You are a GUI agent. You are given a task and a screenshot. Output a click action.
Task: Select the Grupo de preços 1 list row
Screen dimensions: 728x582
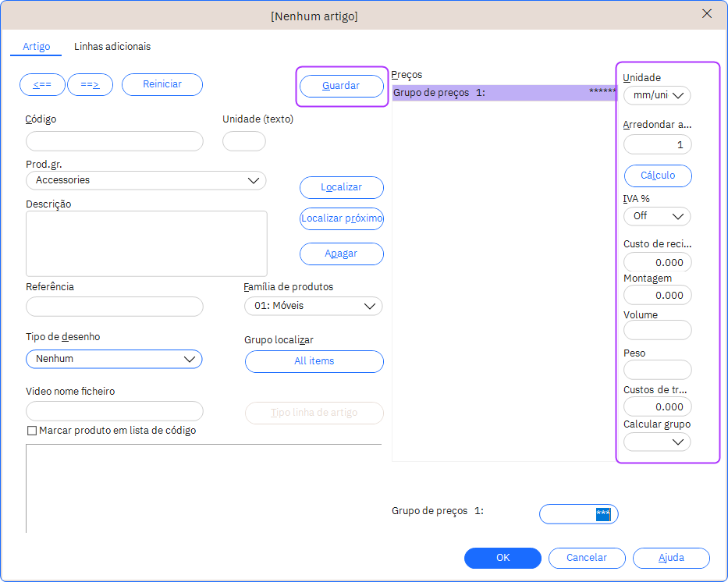504,93
